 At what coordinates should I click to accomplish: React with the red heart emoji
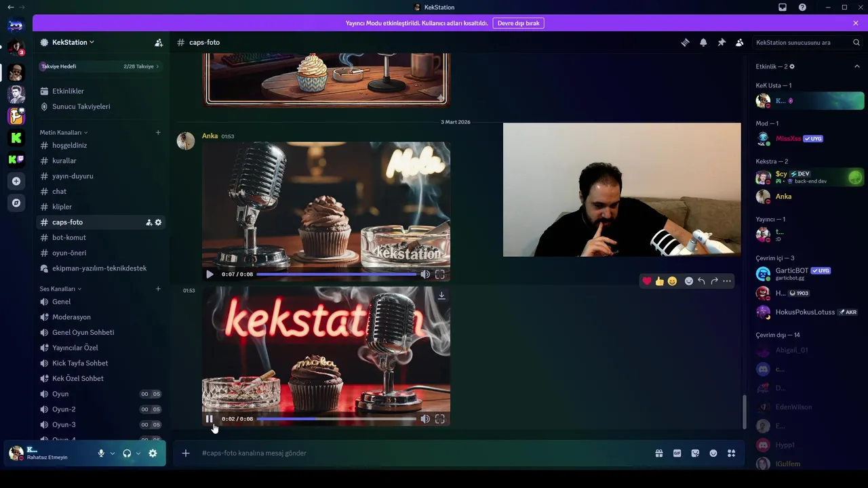coord(647,281)
